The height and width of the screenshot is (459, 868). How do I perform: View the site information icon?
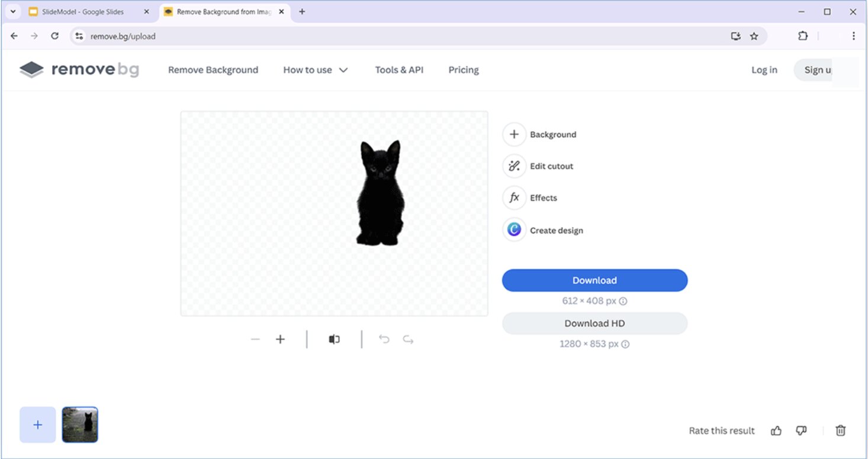79,36
